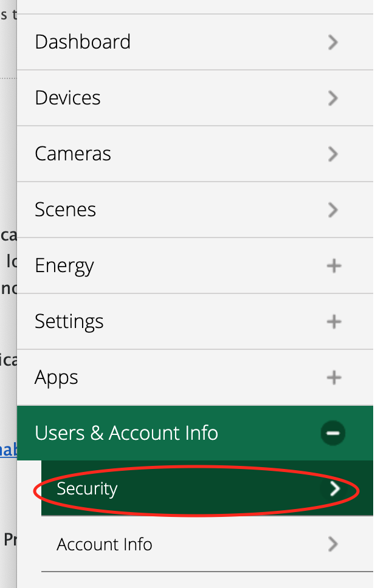Viewport: 389px width, 588px height.
Task: Collapse Users & Account Info minus button
Action: tap(332, 433)
